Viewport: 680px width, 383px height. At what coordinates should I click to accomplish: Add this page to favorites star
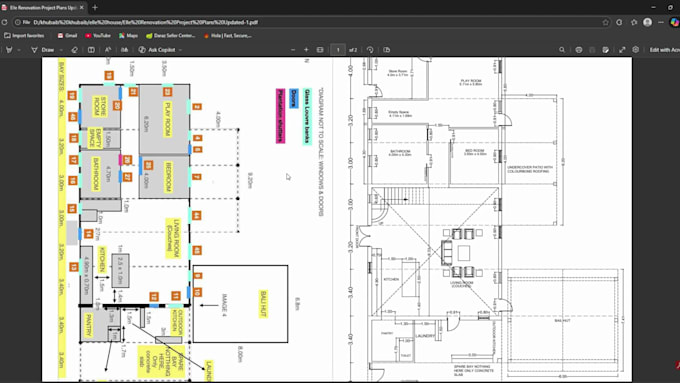pos(605,22)
